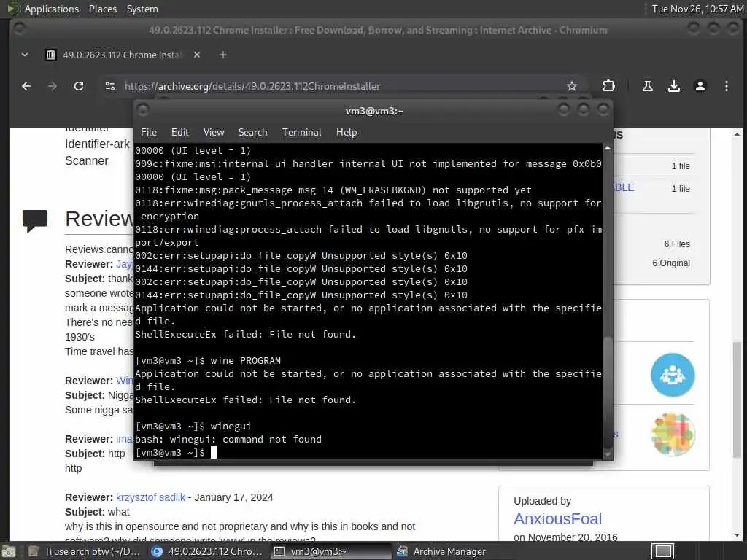
Task: Click 'on November 20, 2016' upload date
Action: 565,537
